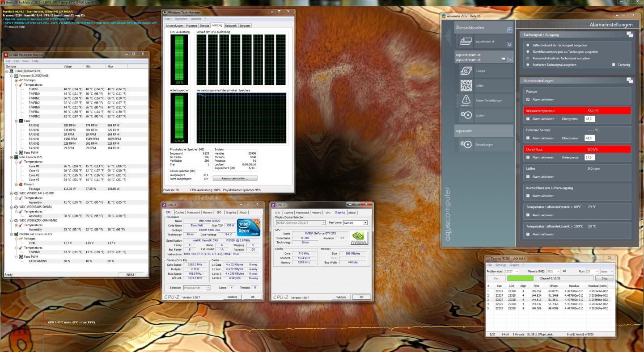This screenshot has height=352, width=644.
Task: Switch to the Netzwerk tab in Task-Manager
Action: click(x=231, y=25)
